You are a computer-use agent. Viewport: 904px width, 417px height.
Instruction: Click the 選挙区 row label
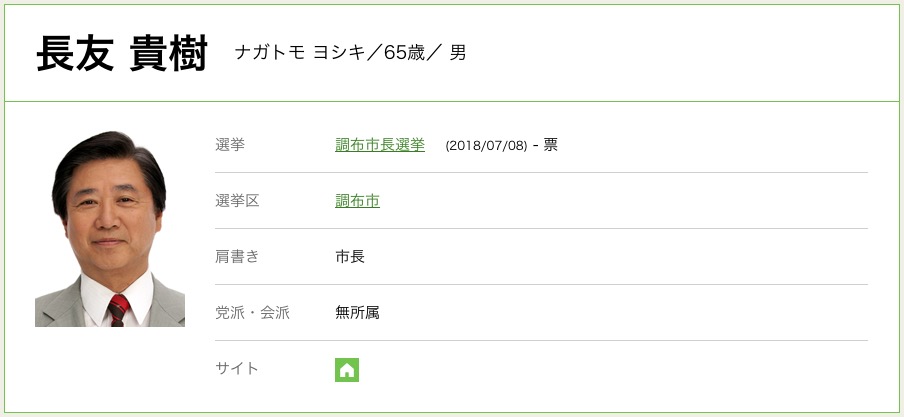[237, 201]
